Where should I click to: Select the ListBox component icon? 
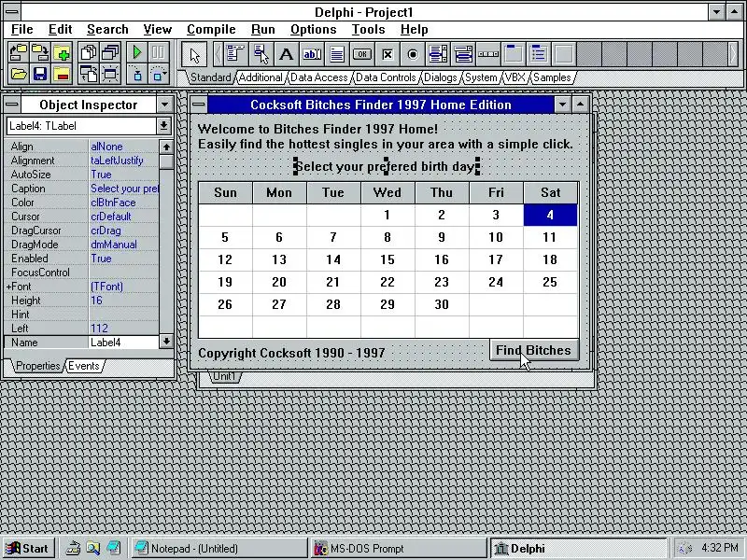(438, 54)
